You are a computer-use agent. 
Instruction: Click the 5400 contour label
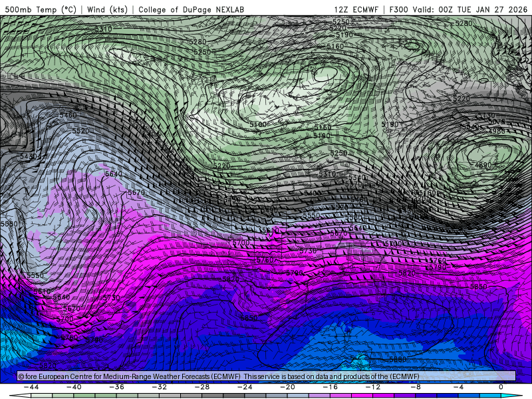coord(313,193)
